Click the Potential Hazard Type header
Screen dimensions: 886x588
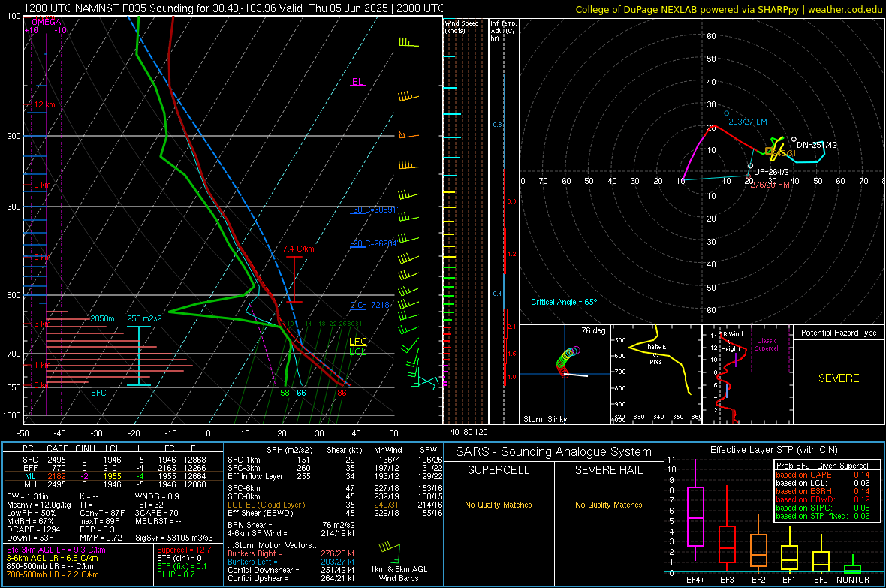tap(839, 333)
